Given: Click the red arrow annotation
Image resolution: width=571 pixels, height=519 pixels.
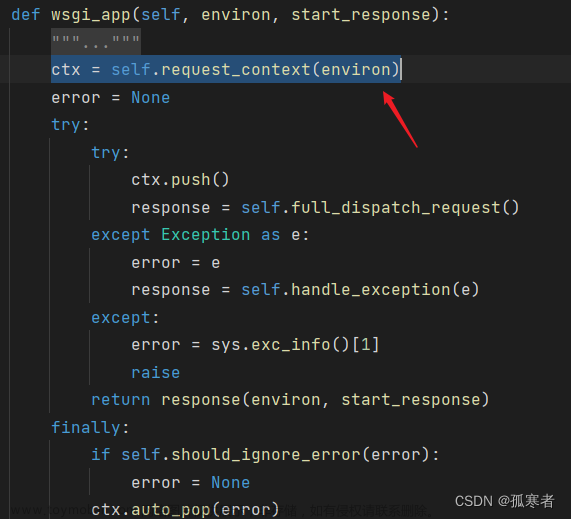Looking at the screenshot, I should coord(400,119).
